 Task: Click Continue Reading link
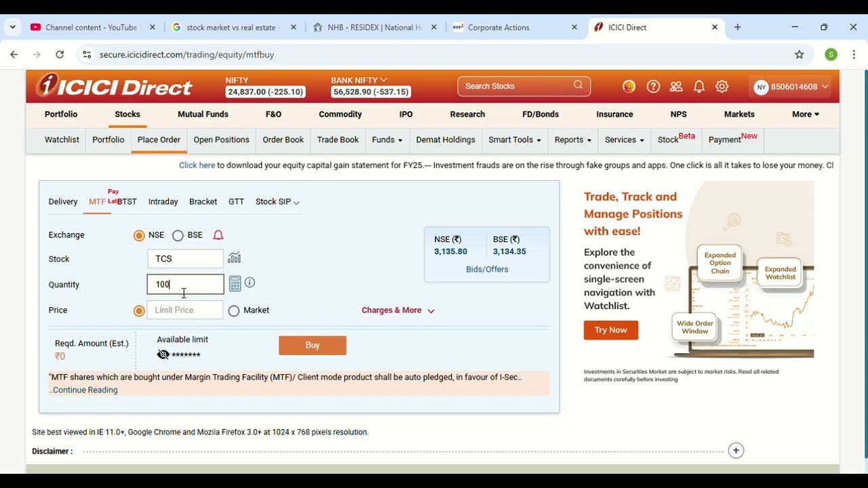pyautogui.click(x=84, y=390)
